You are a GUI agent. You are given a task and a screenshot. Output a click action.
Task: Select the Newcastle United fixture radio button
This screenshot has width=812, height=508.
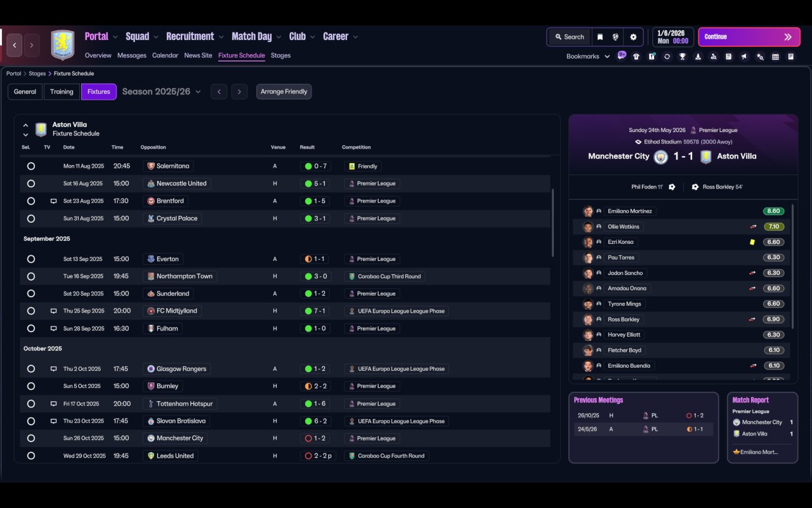[x=31, y=184]
